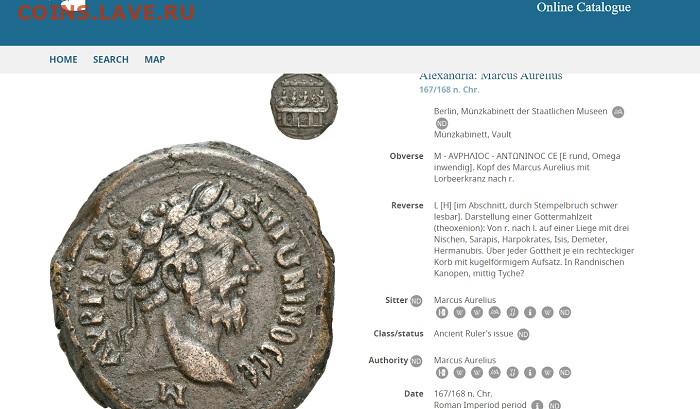Click the Online Catalogue header link
Viewport: 700px width, 409px height.
(x=583, y=7)
